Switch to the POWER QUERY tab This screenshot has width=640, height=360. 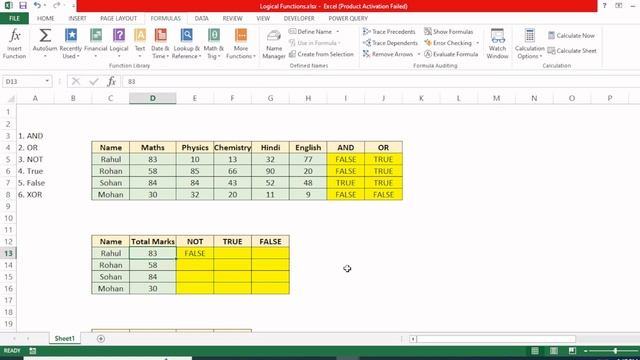point(348,18)
